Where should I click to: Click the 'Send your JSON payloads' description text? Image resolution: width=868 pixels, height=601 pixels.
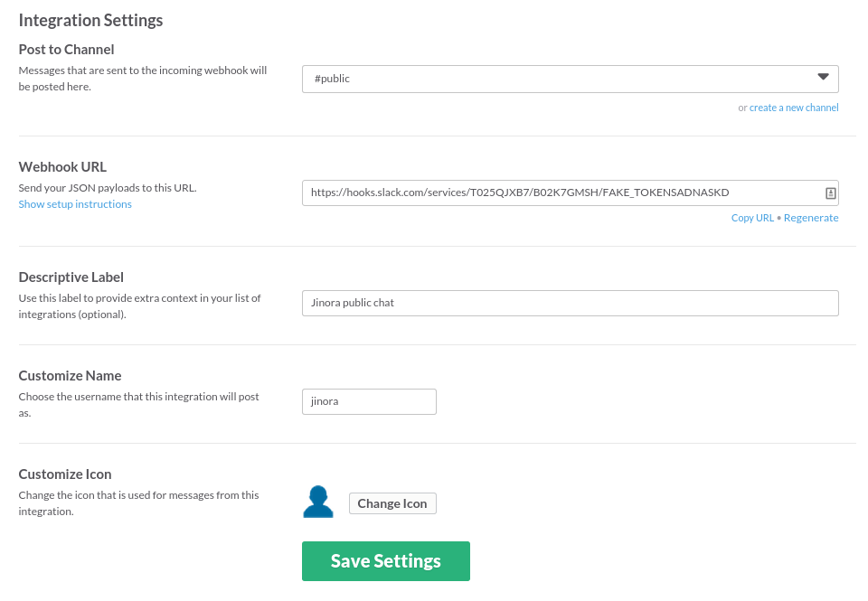click(x=107, y=188)
